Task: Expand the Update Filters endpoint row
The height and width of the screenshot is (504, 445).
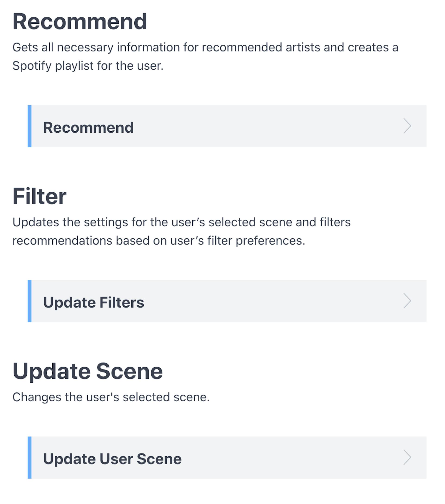Action: (227, 301)
